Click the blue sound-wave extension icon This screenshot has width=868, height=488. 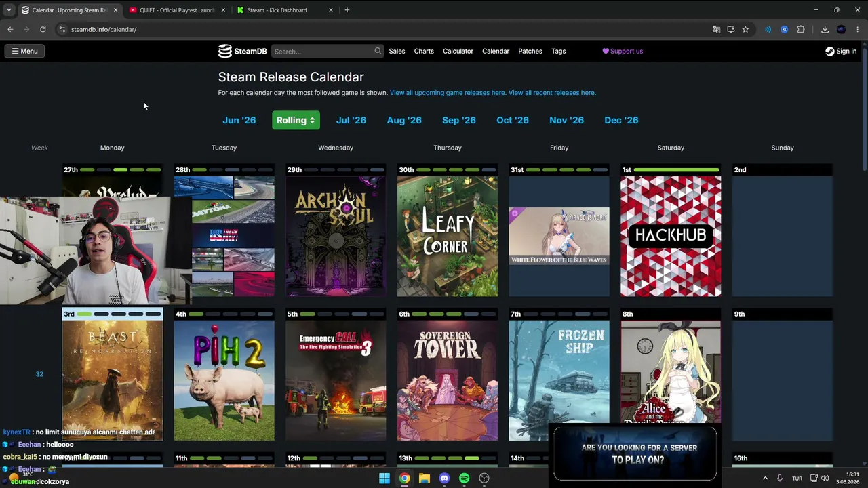tap(768, 29)
